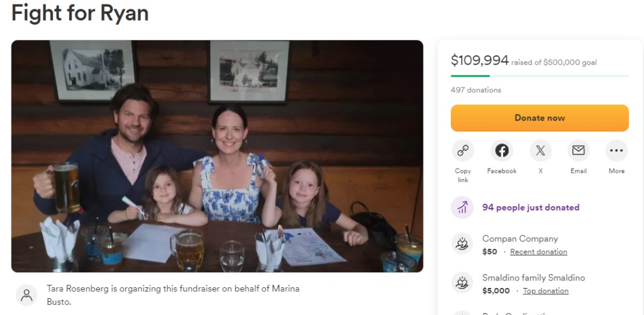Share by Email envelope icon
The width and height of the screenshot is (644, 315).
click(x=578, y=151)
